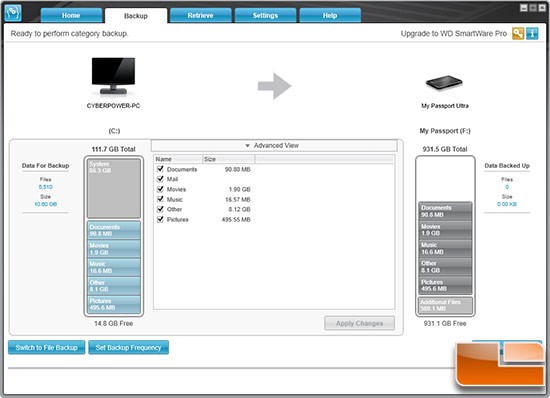Click Upgrade to WD SmartWare Pro link
The height and width of the screenshot is (398, 550).
454,34
